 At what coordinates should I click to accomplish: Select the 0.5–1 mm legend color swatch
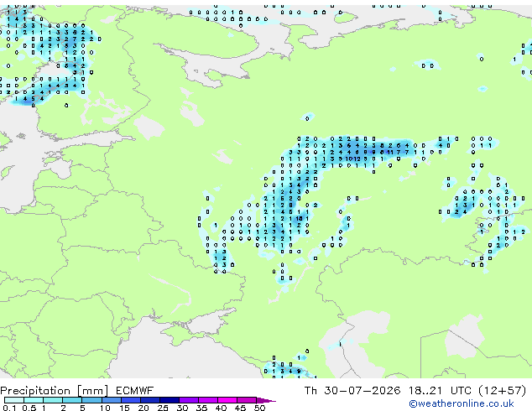coord(34,400)
